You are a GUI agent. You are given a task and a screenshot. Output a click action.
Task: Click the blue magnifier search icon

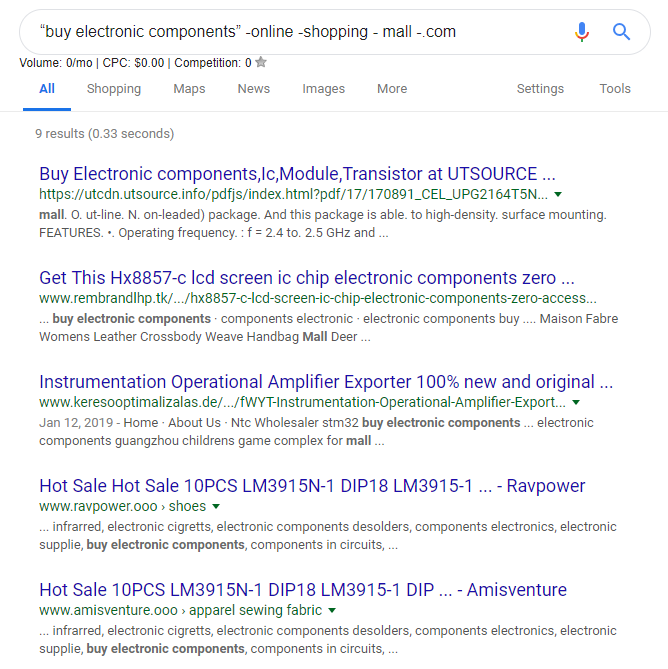click(x=621, y=32)
